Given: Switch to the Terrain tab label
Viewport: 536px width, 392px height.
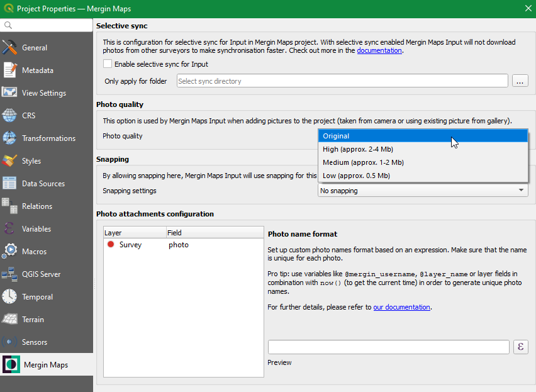Looking at the screenshot, I should 33,320.
